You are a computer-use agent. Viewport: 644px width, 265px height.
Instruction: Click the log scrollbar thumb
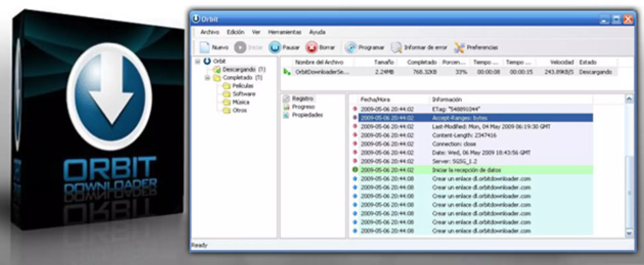[x=629, y=192]
